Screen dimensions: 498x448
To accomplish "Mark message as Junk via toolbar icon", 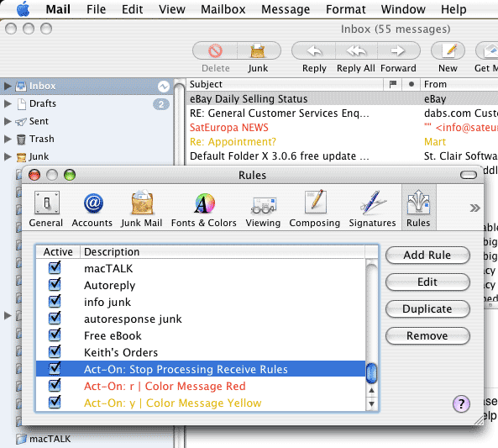I will pyautogui.click(x=258, y=51).
